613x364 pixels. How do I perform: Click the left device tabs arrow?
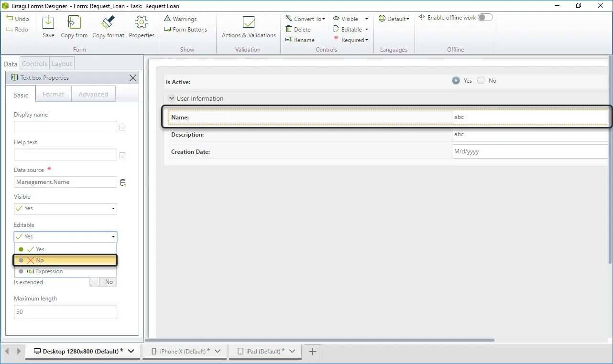7,351
